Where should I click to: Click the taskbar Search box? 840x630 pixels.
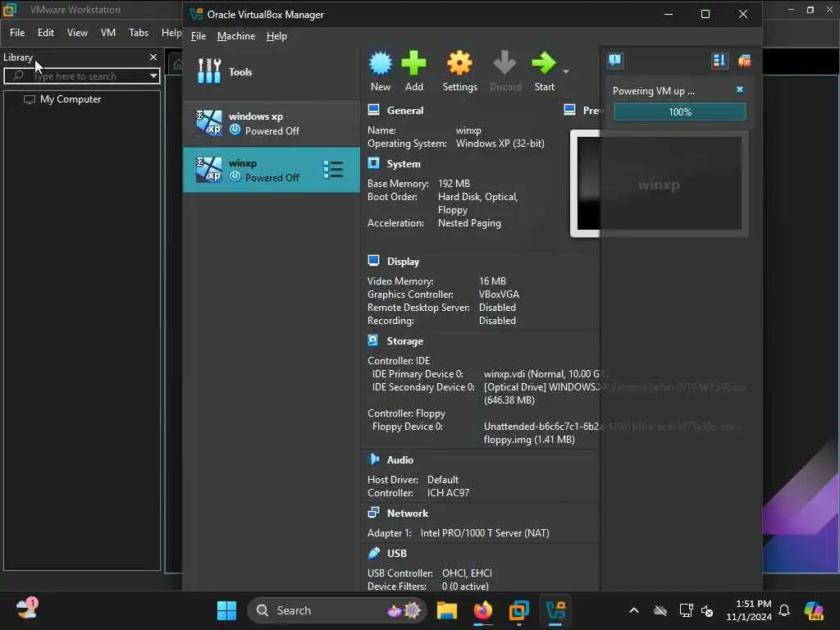(x=337, y=610)
